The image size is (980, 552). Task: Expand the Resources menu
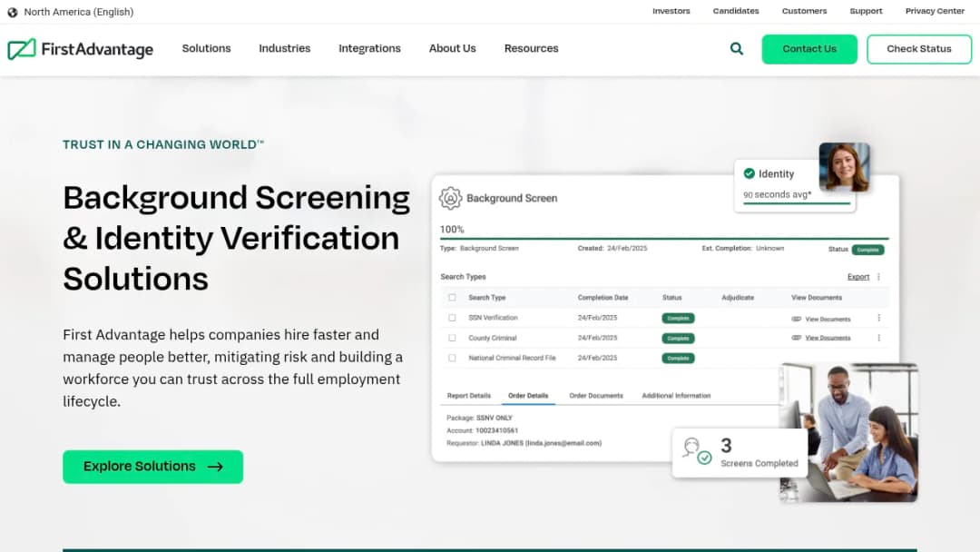pos(531,48)
